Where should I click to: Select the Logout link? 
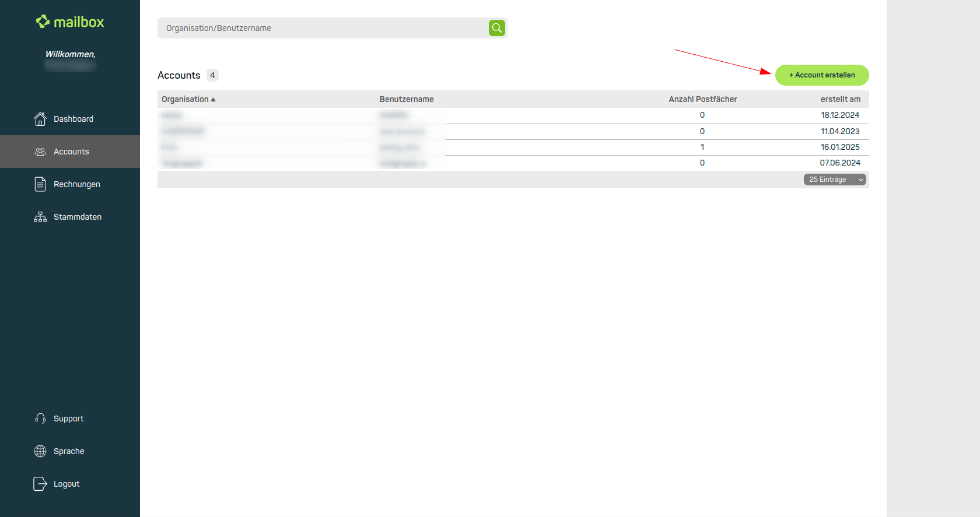66,484
